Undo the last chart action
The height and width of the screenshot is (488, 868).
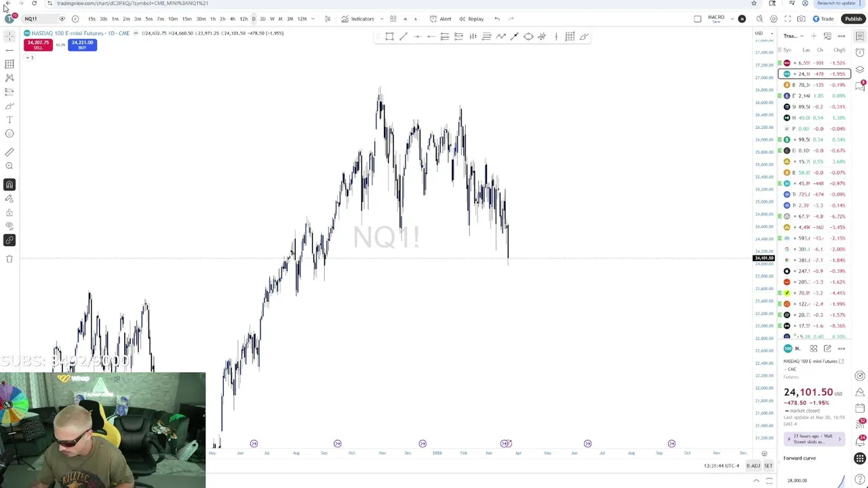click(x=496, y=19)
